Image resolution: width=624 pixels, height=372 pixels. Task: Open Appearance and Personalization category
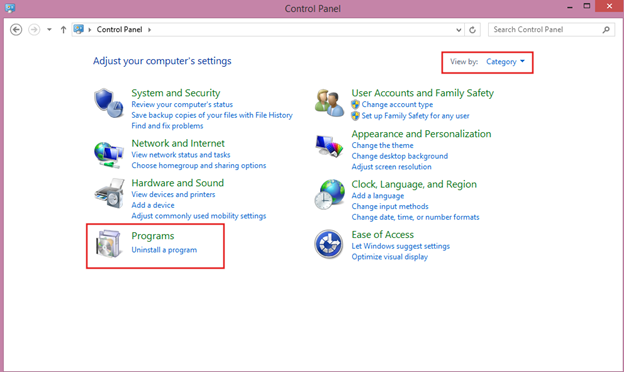421,134
